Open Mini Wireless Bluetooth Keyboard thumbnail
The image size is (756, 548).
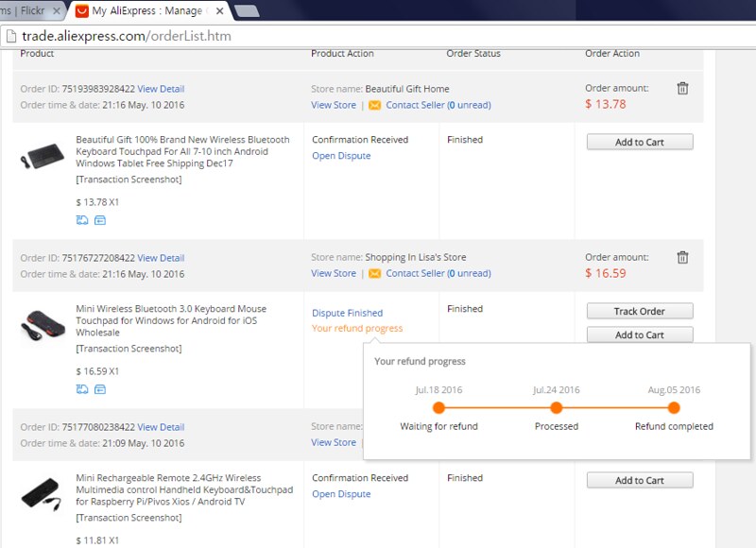pyautogui.click(x=43, y=325)
